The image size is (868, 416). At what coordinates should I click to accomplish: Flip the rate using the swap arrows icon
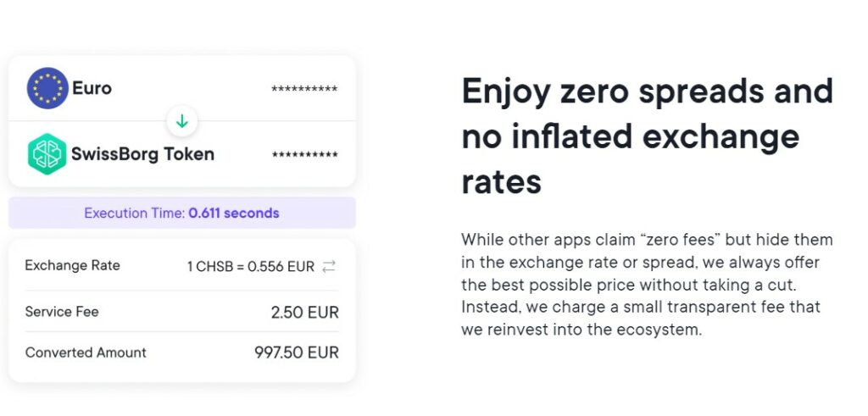point(329,266)
